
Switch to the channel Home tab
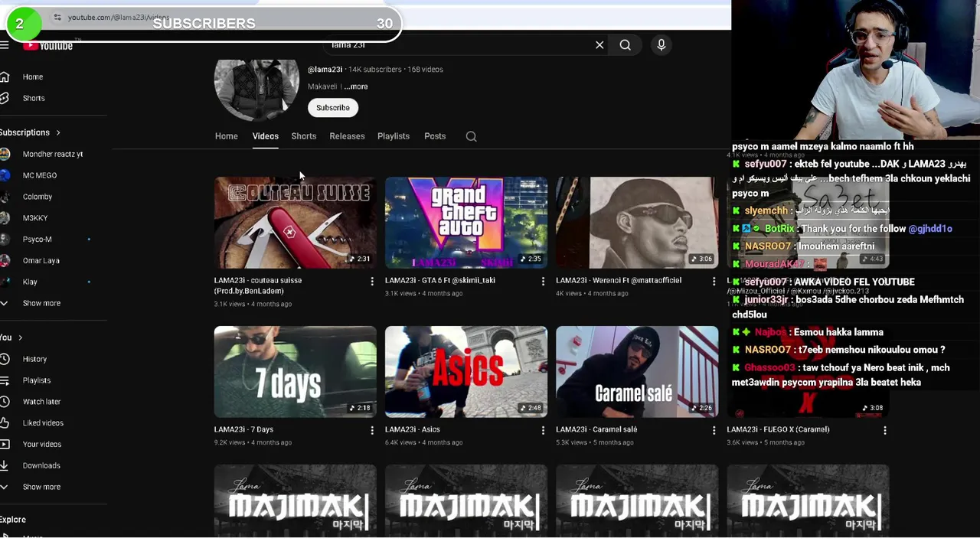(227, 136)
